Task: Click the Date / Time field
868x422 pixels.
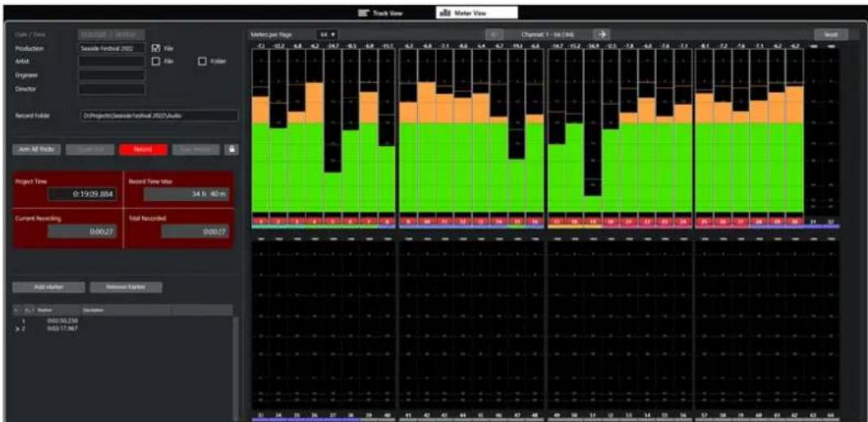Action: point(112,34)
